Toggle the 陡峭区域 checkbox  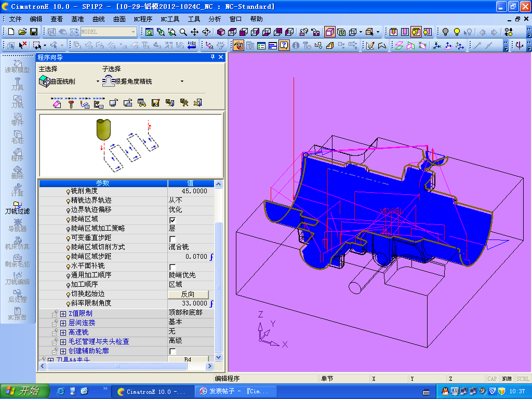pyautogui.click(x=172, y=220)
